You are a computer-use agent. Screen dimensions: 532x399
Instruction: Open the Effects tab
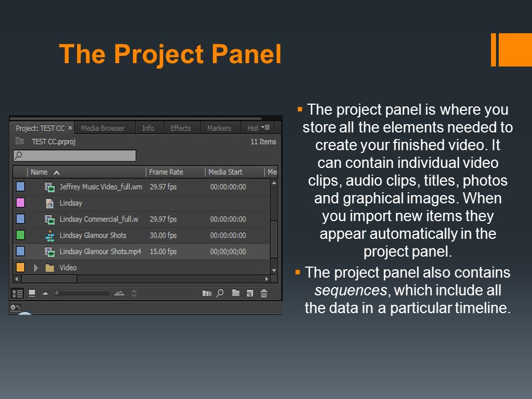click(x=181, y=128)
